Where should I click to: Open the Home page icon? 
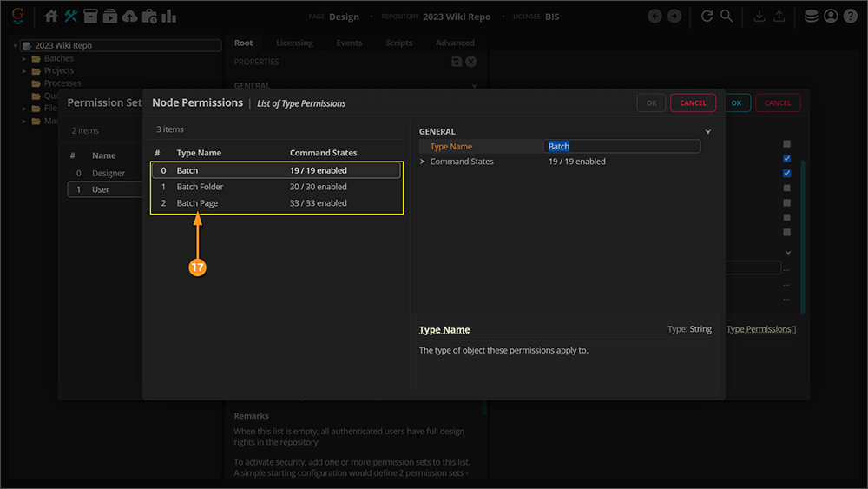pos(51,17)
